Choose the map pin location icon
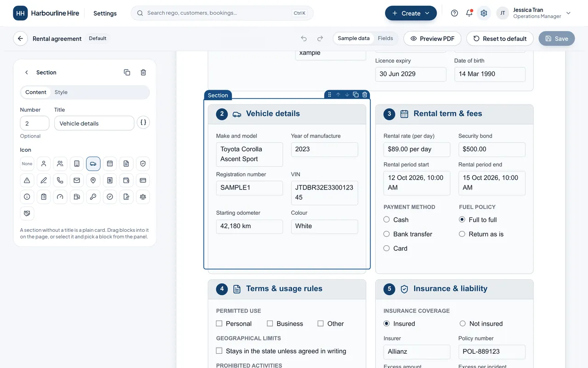Screen dimensions: 588x368 point(93,180)
